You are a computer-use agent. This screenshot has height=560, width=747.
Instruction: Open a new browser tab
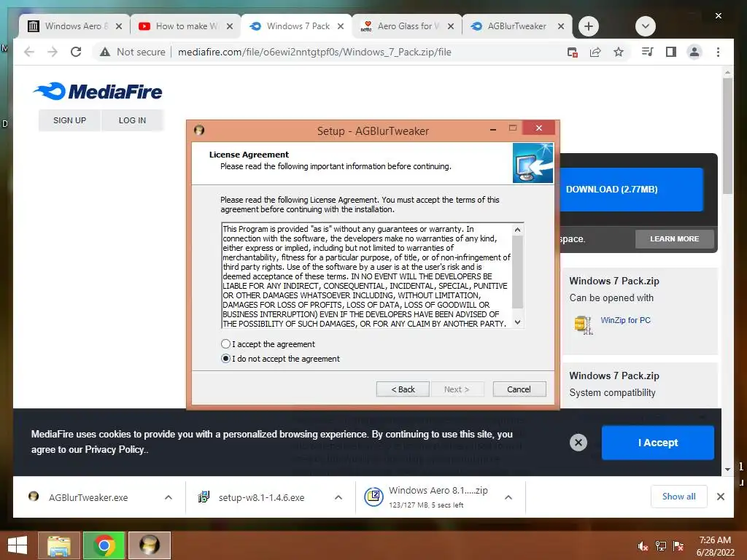589,26
